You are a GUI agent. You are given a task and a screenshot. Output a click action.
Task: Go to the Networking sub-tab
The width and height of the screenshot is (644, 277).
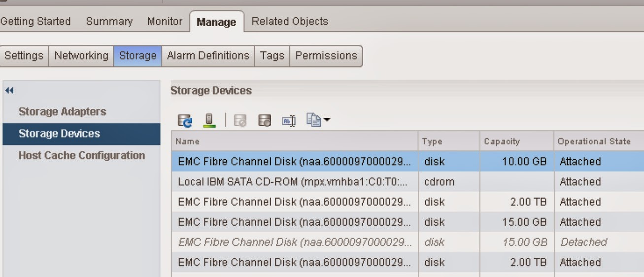coord(81,56)
